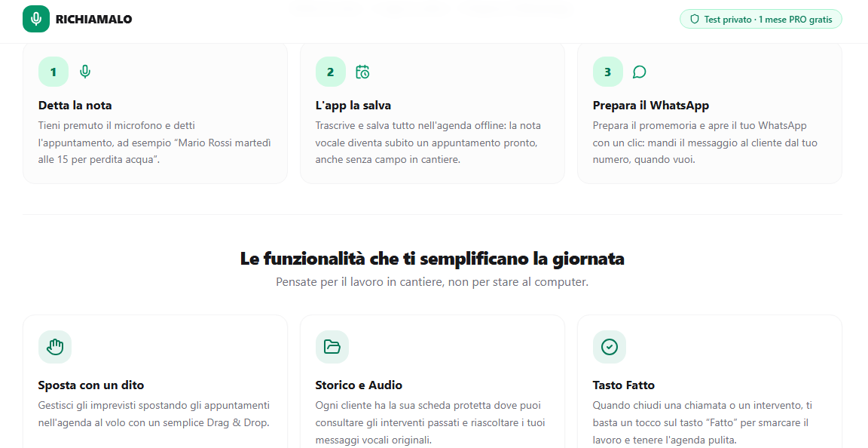Click the step 2 number badge

(331, 72)
